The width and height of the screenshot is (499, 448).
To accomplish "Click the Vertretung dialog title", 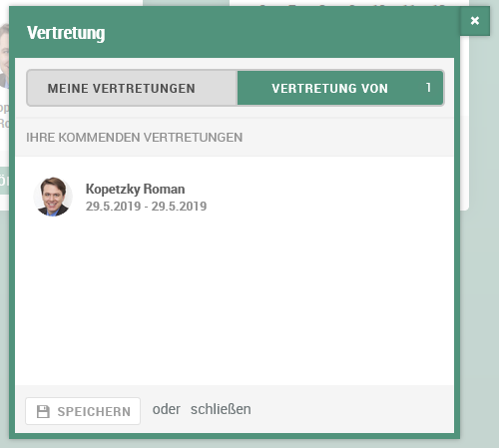I will tap(66, 33).
